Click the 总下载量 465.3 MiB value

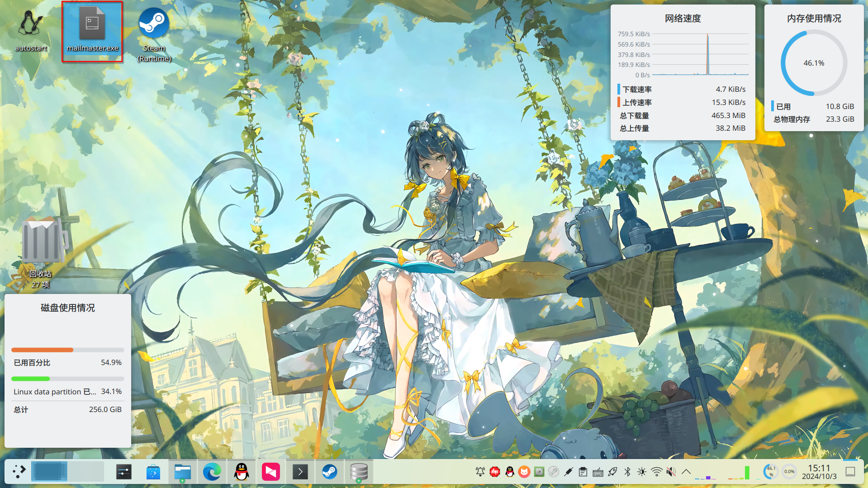(x=728, y=115)
